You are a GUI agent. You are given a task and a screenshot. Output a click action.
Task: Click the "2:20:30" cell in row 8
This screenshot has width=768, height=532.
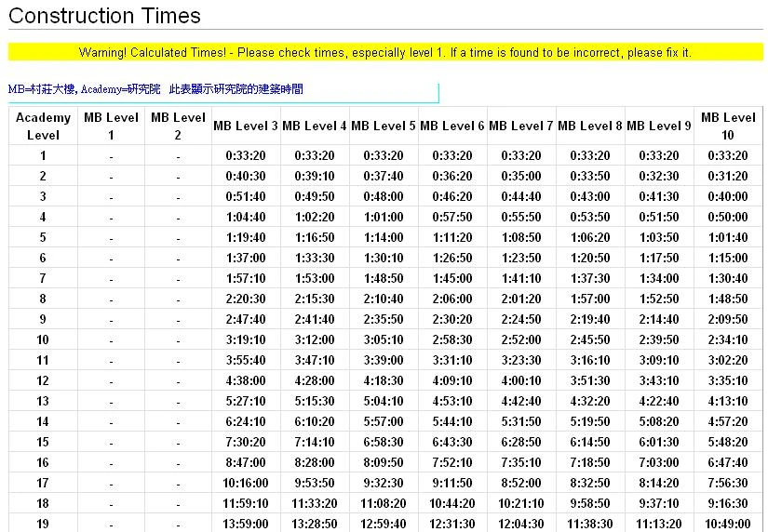click(246, 299)
